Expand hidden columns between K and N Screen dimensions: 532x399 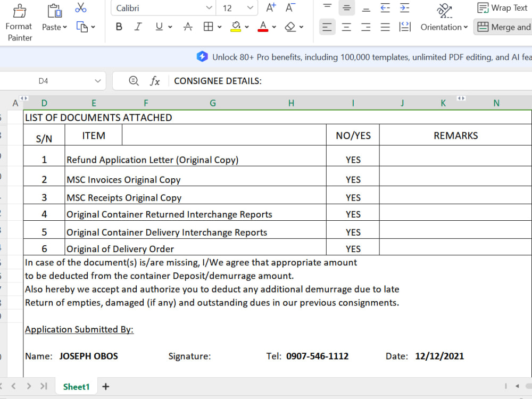tap(461, 98)
